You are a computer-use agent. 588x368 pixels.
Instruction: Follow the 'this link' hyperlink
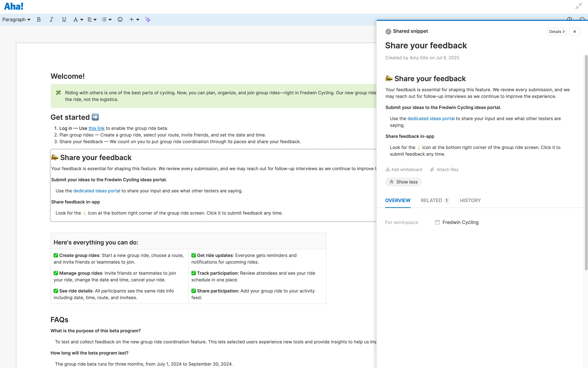pos(96,128)
